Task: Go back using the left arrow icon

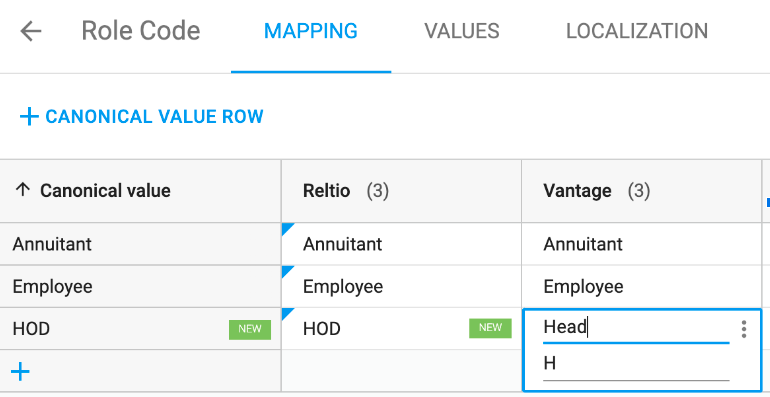Action: 30,31
